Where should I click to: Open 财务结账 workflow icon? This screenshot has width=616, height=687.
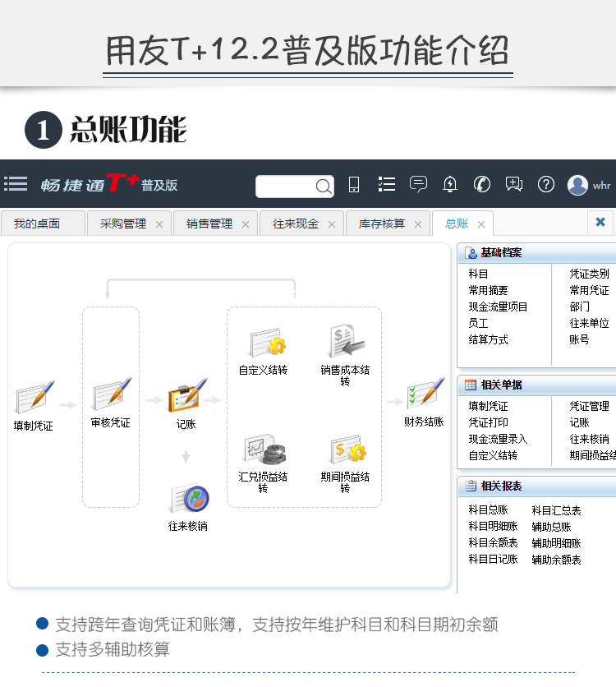[425, 392]
